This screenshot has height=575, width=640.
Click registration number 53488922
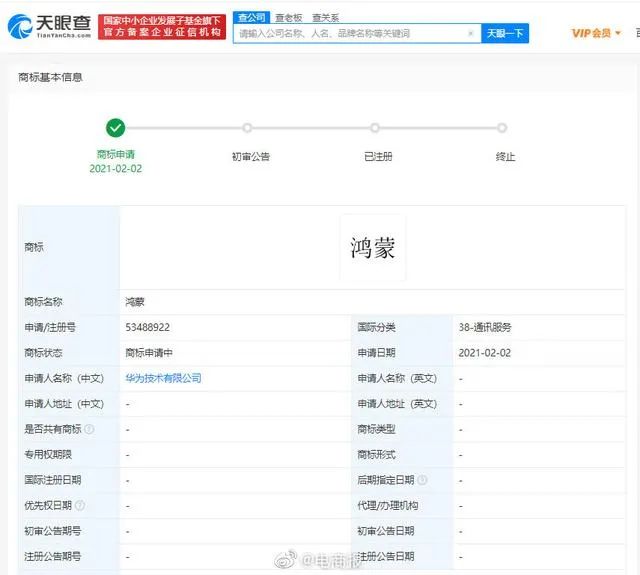147,327
